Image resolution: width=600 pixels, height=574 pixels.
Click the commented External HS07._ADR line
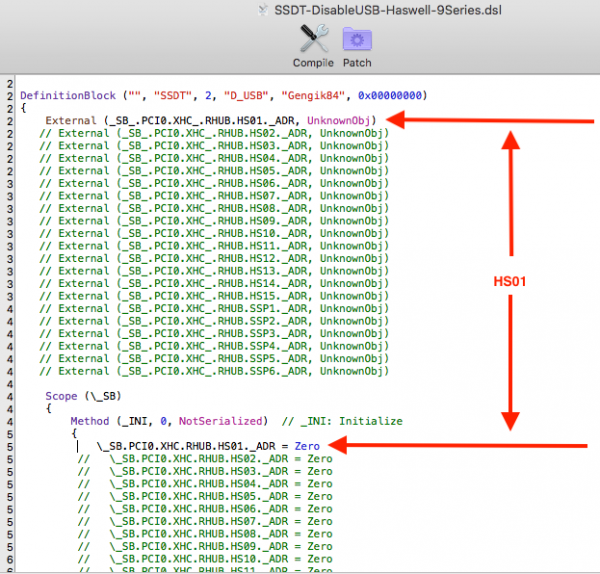pos(214,196)
